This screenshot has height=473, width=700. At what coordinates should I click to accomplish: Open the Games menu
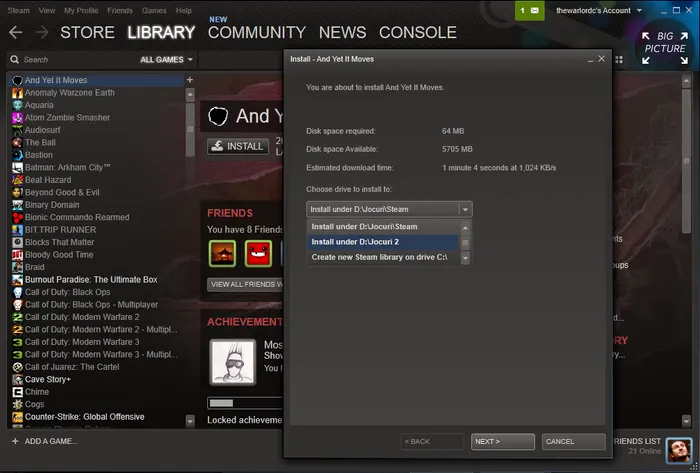click(x=154, y=10)
